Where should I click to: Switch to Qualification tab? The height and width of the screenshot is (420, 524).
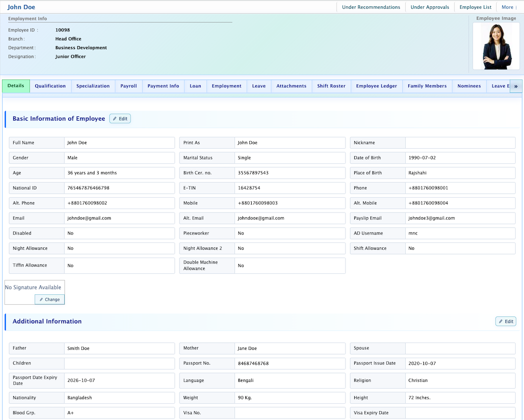click(50, 86)
